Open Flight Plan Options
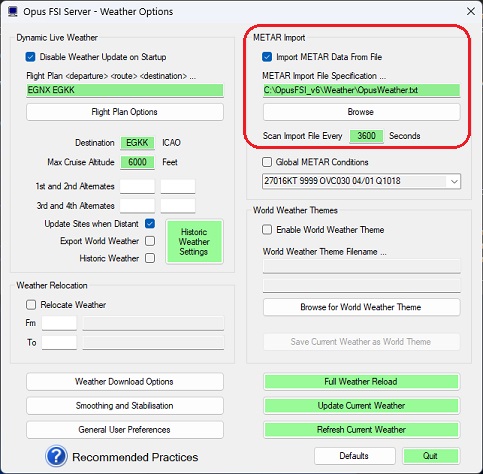 pyautogui.click(x=125, y=112)
